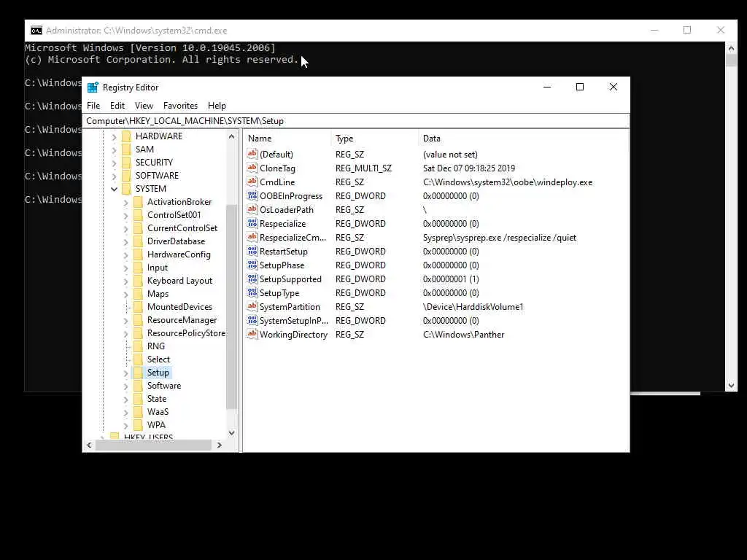This screenshot has width=747, height=560.
Task: Click the HARDWARE folder icon
Action: point(126,136)
